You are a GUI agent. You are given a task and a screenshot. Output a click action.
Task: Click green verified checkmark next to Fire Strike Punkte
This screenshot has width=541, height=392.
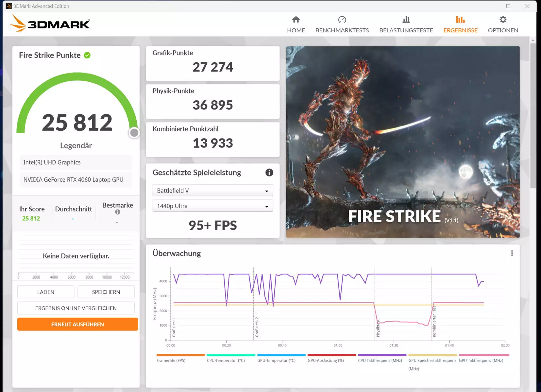(x=87, y=55)
